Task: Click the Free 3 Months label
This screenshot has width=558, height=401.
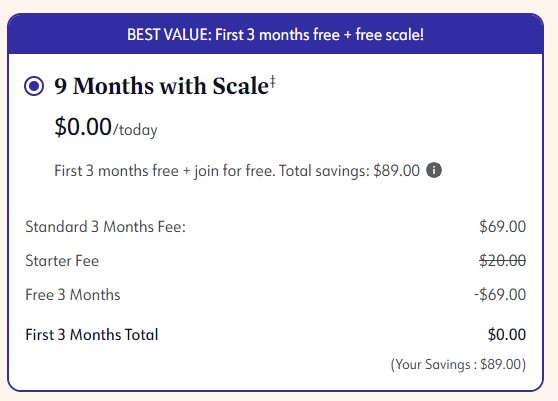Action: [x=73, y=295]
